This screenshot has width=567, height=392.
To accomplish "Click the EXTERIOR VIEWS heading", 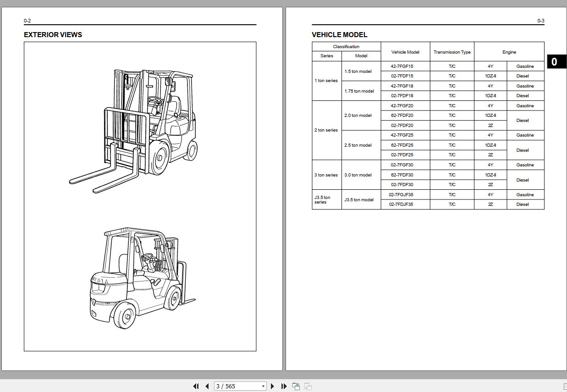I will click(53, 35).
